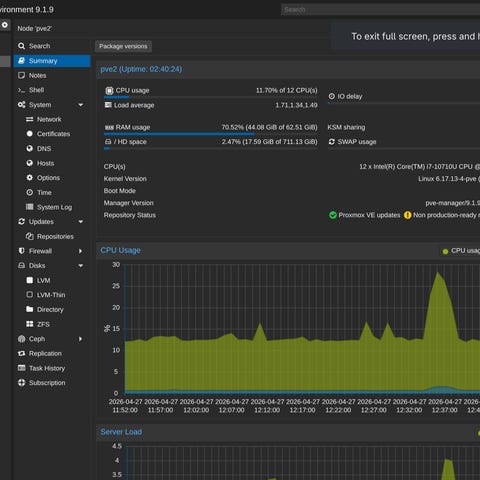Click the Replication arrows icon

(x=21, y=353)
